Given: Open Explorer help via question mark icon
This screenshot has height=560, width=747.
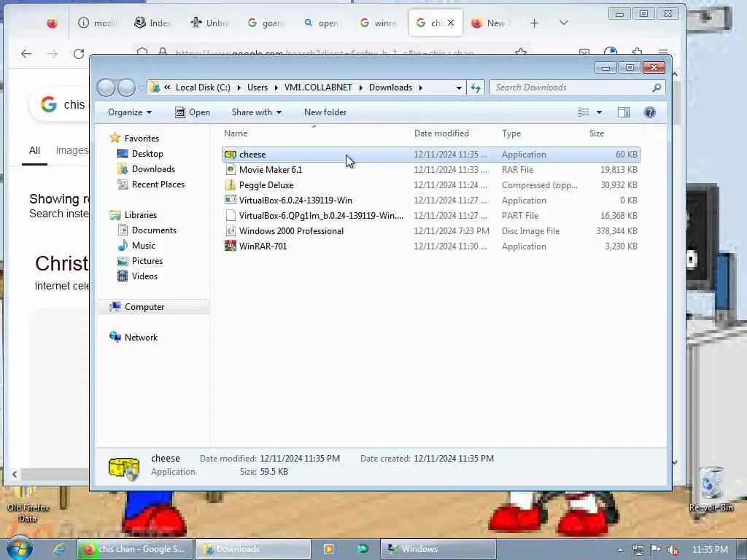Looking at the screenshot, I should (x=649, y=112).
